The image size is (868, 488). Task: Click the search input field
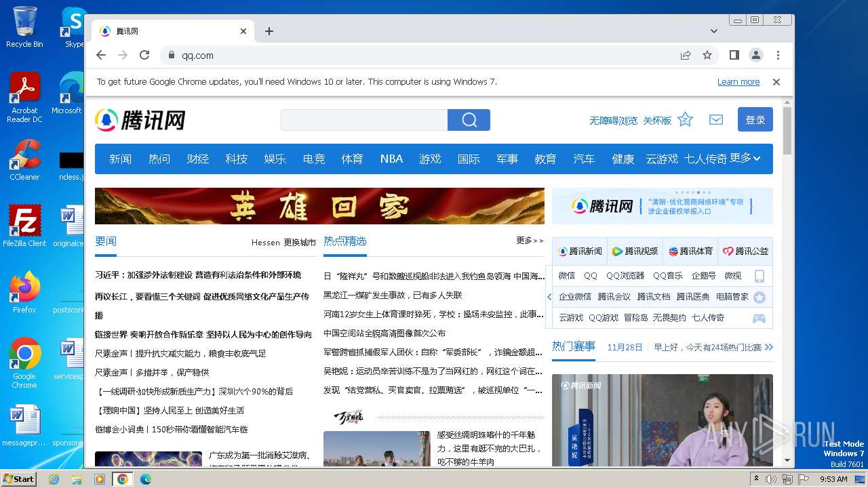point(364,120)
